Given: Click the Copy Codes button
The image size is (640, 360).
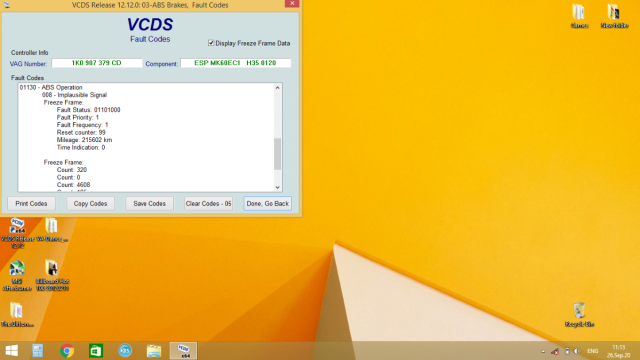Looking at the screenshot, I should [90, 203].
